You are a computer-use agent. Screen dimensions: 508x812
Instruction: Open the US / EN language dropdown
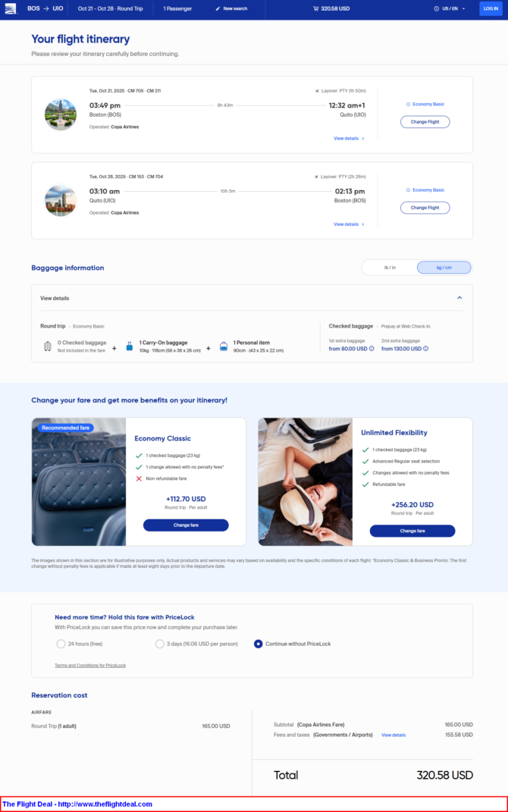pos(450,9)
